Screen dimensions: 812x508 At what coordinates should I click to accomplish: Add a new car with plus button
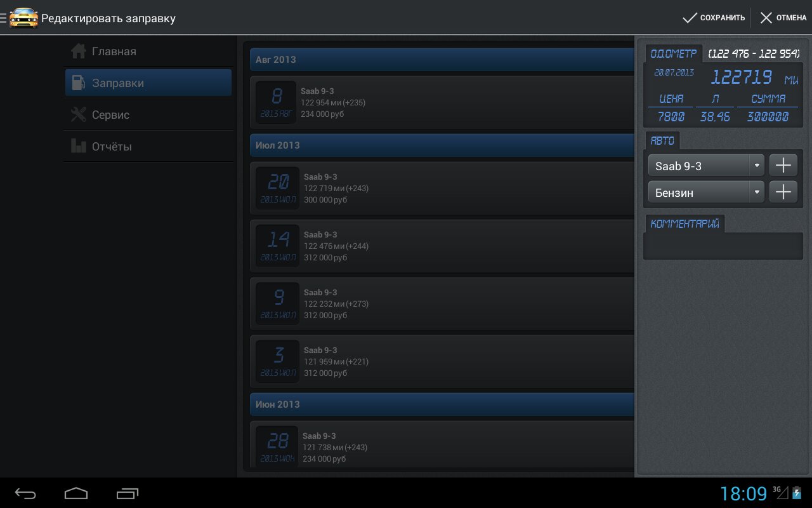[x=783, y=166]
